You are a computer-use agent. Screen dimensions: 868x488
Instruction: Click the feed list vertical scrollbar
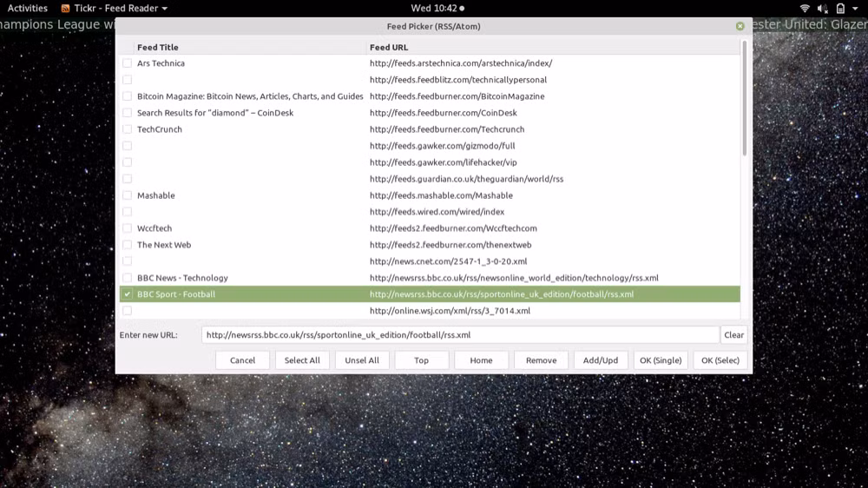[744, 98]
